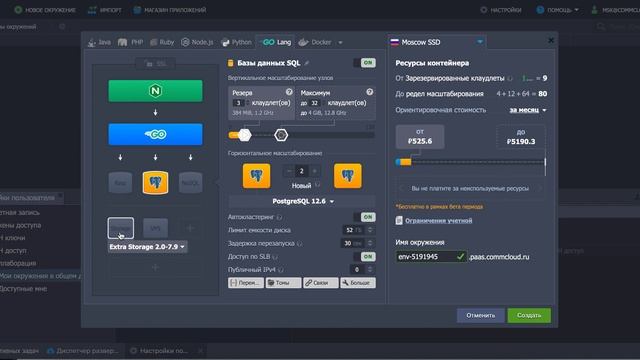Close the environment wizard dialog

point(551,40)
